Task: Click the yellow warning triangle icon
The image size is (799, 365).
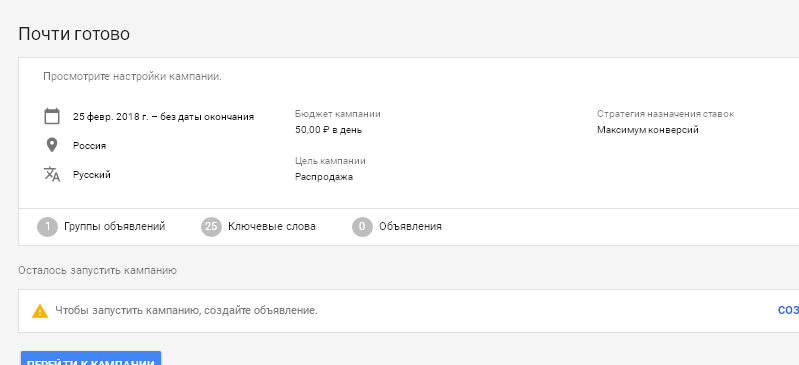Action: point(40,310)
